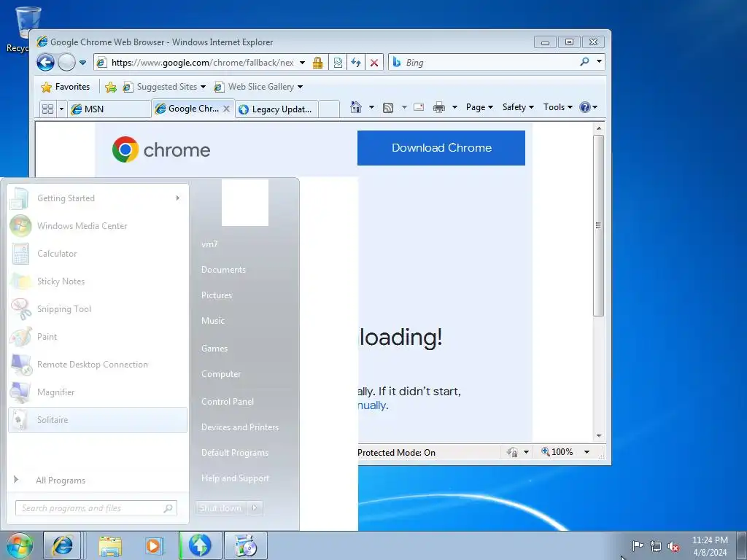Open Suggested Sites dropdown
This screenshot has width=747, height=560.
point(164,87)
